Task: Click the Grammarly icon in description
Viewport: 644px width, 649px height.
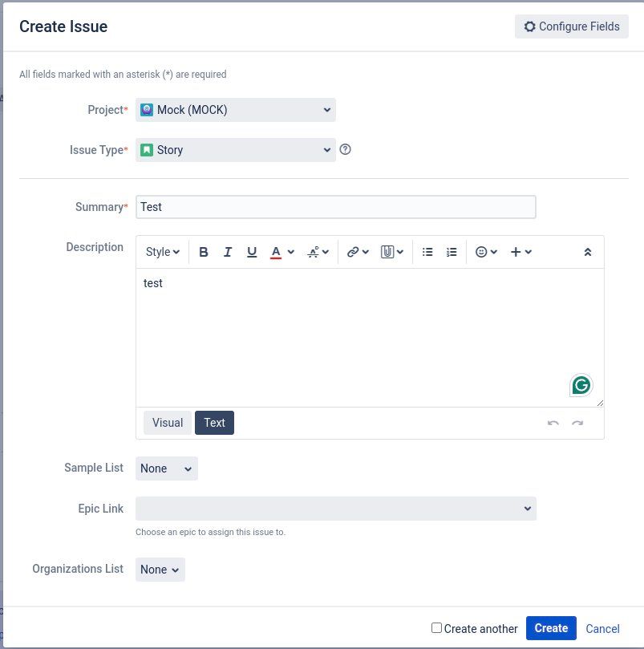Action: tap(581, 385)
